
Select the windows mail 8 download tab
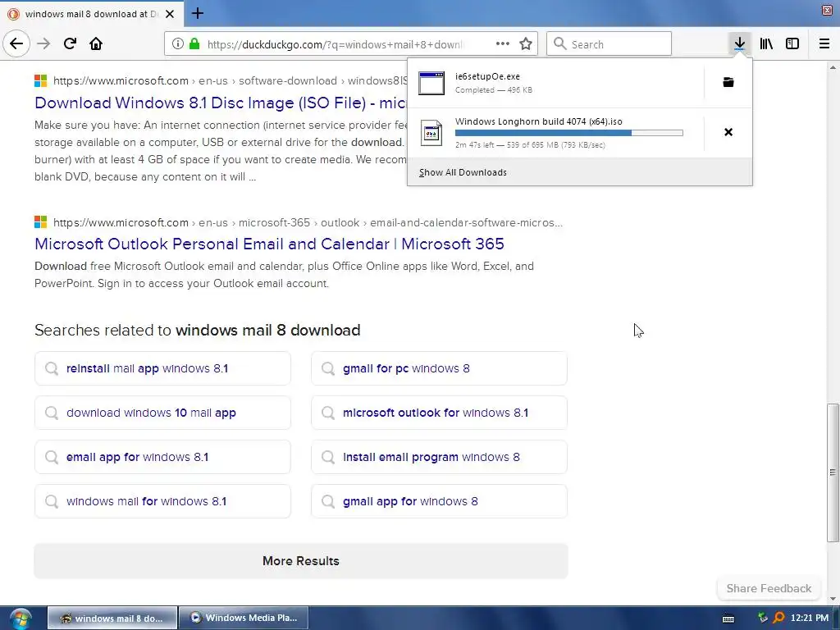[92, 14]
